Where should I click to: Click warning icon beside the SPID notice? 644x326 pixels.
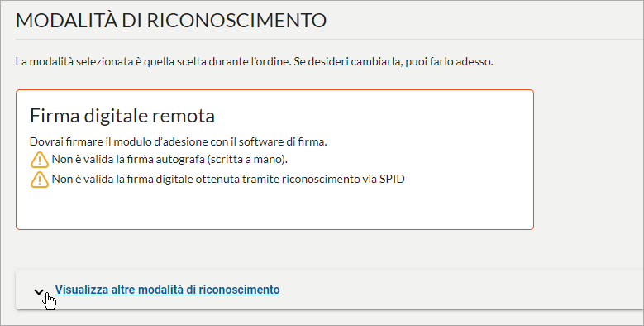(x=40, y=180)
